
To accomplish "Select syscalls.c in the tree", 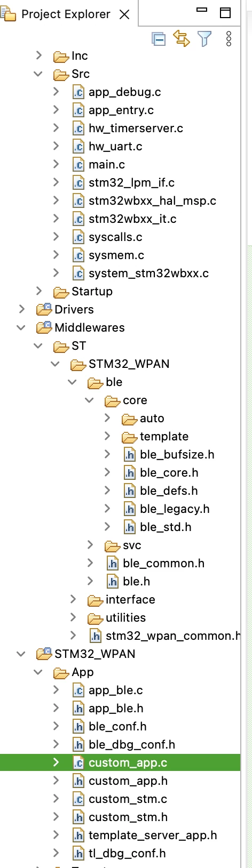I will (115, 237).
